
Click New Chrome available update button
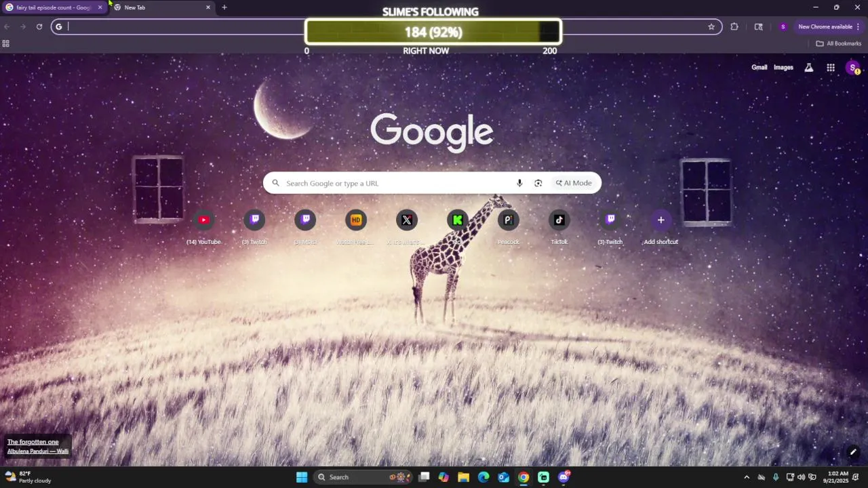[825, 26]
